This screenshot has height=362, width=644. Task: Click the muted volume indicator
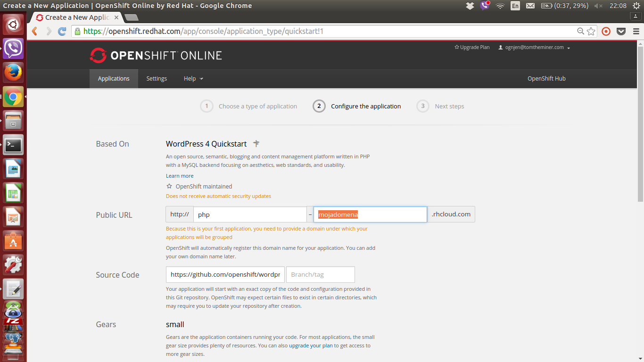pyautogui.click(x=598, y=6)
